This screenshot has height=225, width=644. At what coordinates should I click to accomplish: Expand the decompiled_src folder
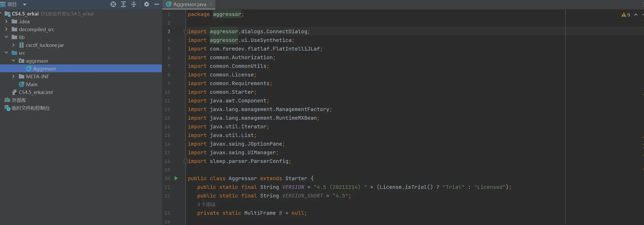7,29
